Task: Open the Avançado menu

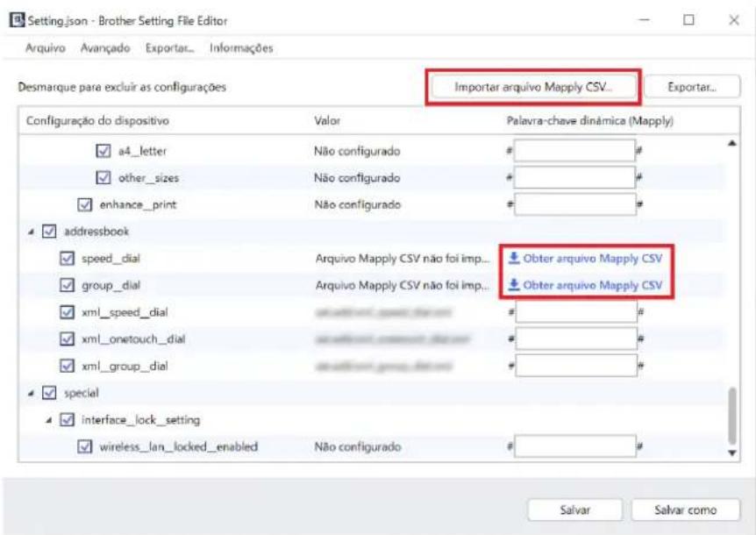Action: coord(105,48)
